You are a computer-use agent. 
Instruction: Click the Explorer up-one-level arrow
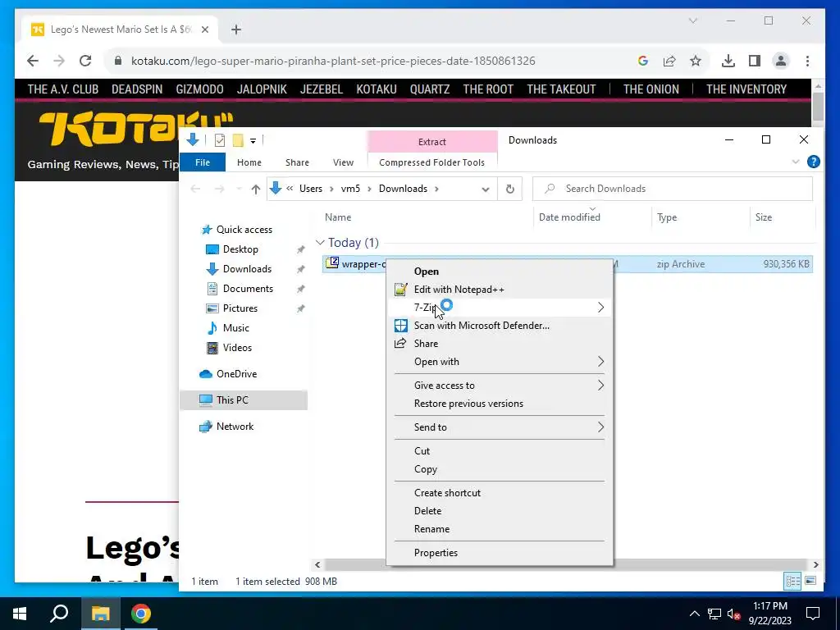pyautogui.click(x=256, y=189)
